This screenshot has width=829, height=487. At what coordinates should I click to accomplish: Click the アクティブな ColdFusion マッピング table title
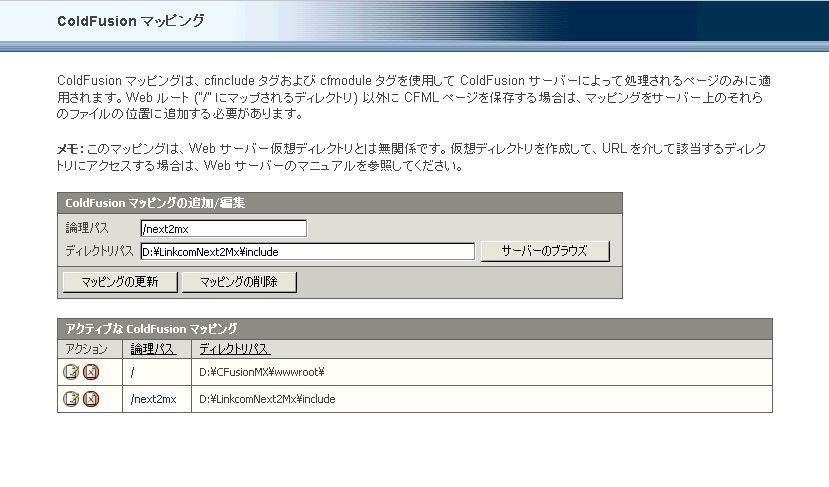coord(151,328)
